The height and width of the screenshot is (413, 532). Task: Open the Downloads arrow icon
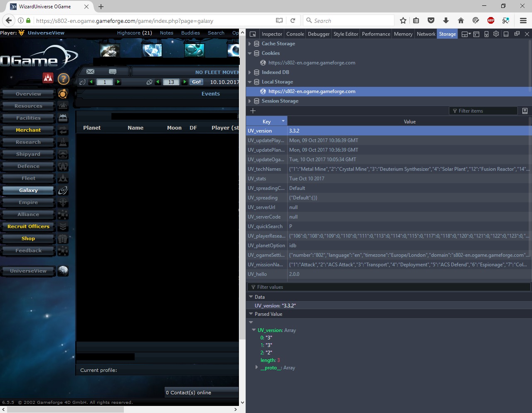coord(446,20)
